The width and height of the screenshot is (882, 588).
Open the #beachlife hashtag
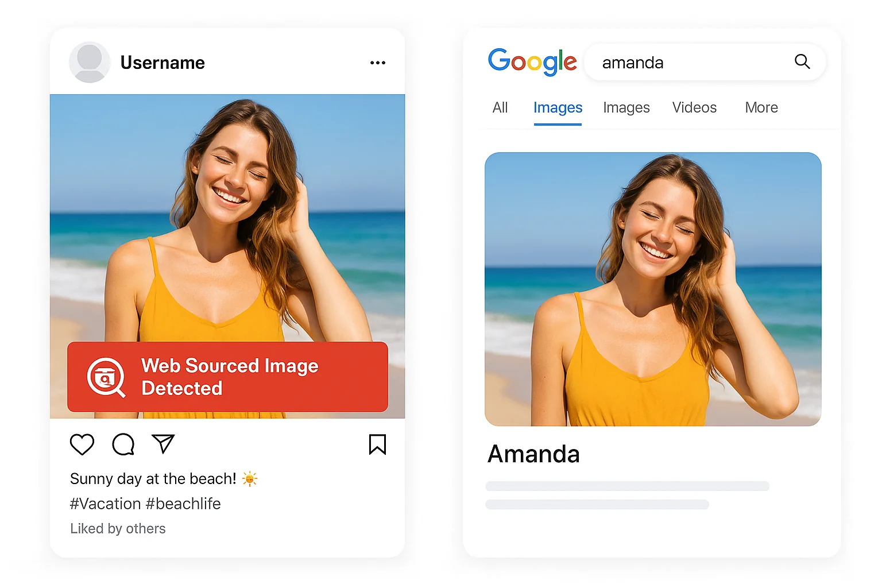[x=183, y=504]
